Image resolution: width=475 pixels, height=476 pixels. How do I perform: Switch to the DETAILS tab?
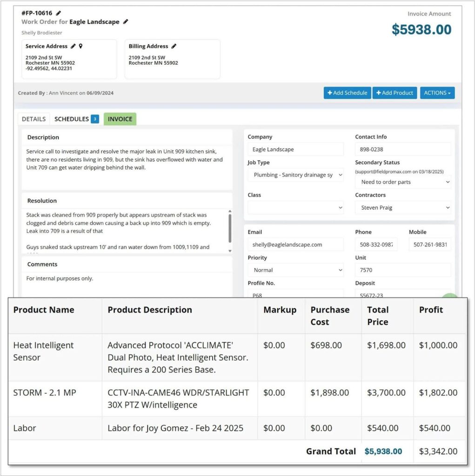click(x=33, y=119)
